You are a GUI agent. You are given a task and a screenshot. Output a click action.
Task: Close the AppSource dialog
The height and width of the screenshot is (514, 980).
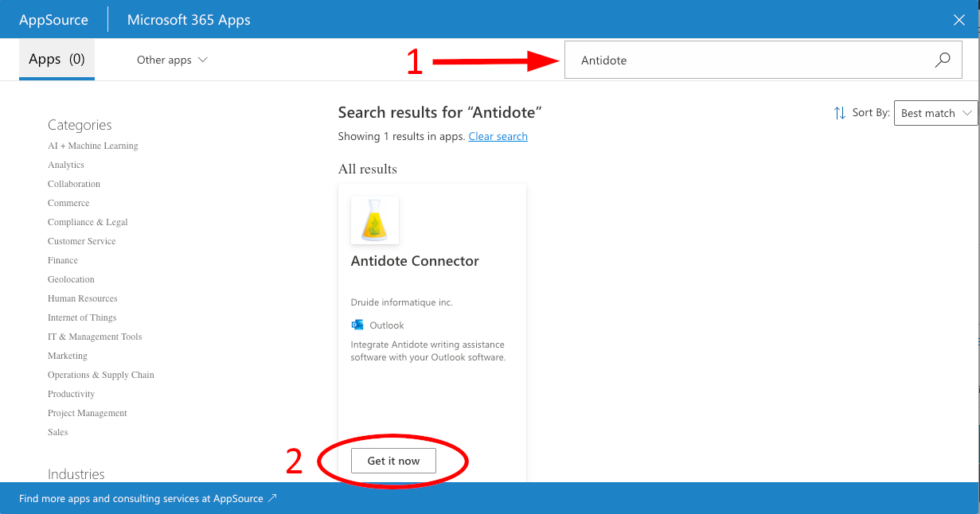pos(960,20)
